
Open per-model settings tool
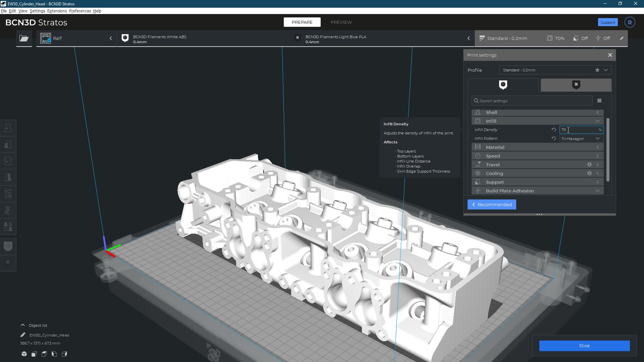click(8, 210)
